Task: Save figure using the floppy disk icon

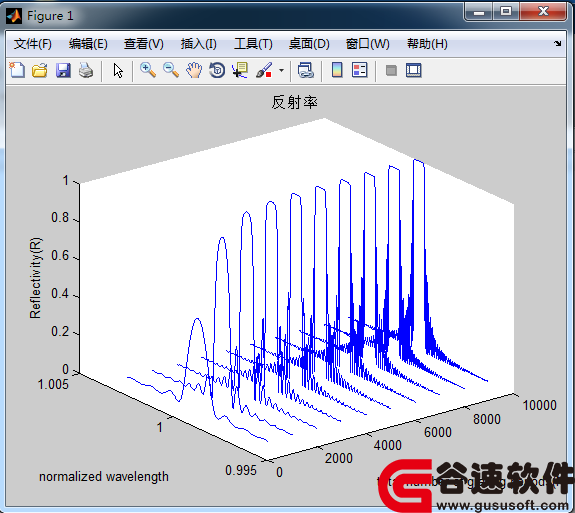Action: tap(63, 70)
